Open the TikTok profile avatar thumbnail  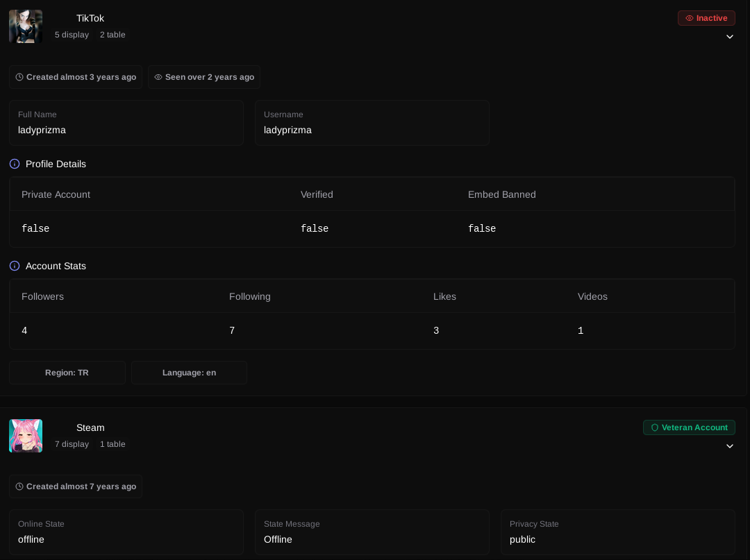click(x=26, y=26)
